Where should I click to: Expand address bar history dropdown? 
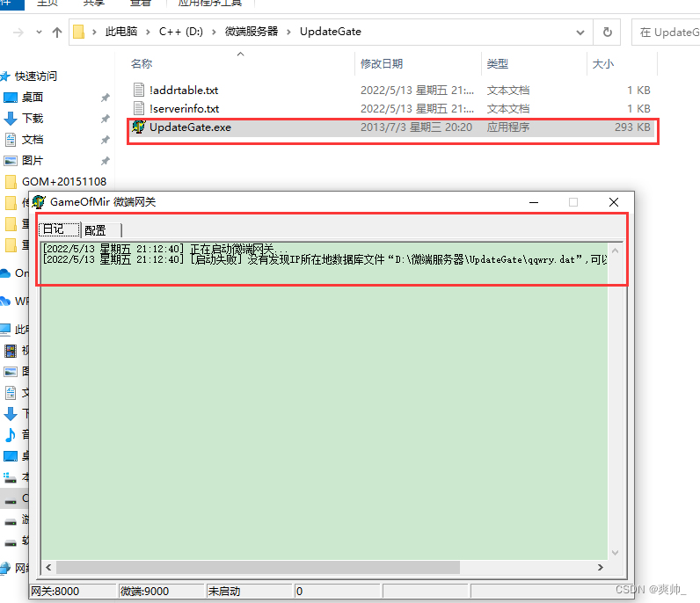(580, 33)
